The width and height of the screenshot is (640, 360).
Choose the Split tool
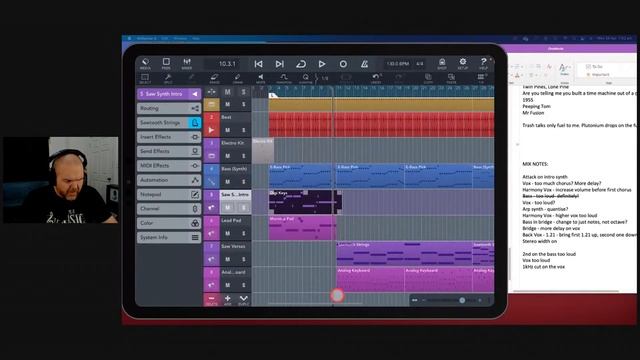(x=168, y=79)
